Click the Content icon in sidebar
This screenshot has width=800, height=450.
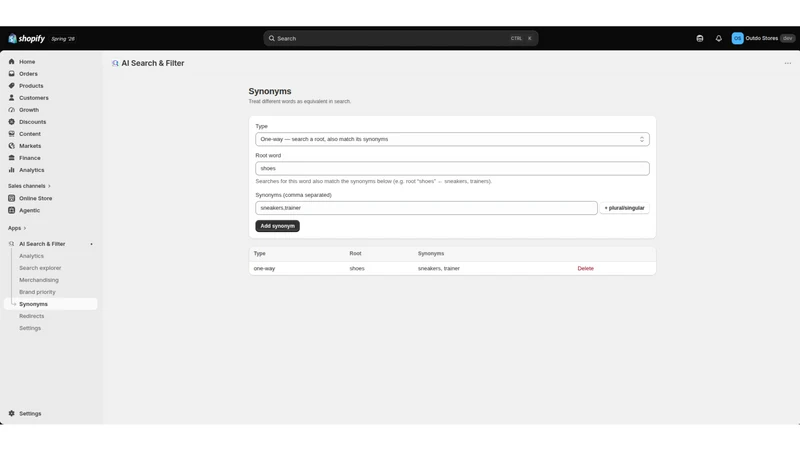pos(11,134)
